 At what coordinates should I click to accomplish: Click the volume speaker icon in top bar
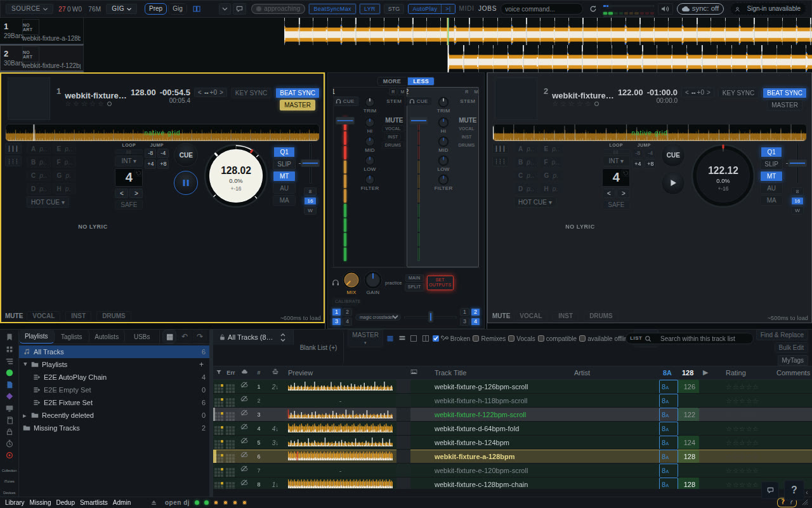665,9
